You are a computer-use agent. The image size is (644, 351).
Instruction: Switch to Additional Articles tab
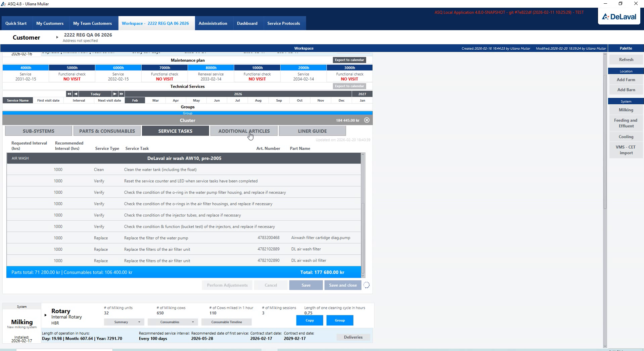(244, 131)
